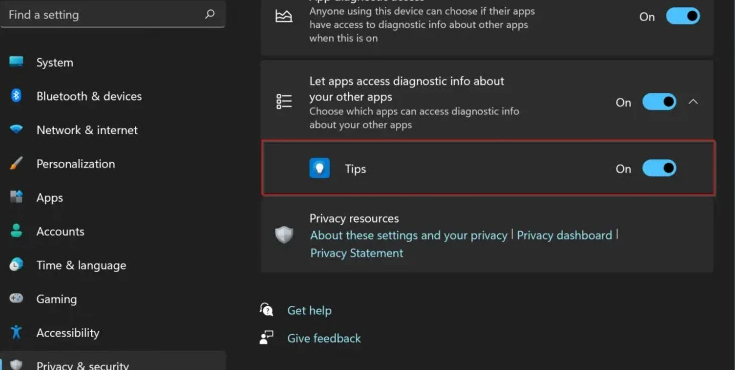Click the Get help link
Image resolution: width=735 pixels, height=370 pixels.
coord(309,310)
